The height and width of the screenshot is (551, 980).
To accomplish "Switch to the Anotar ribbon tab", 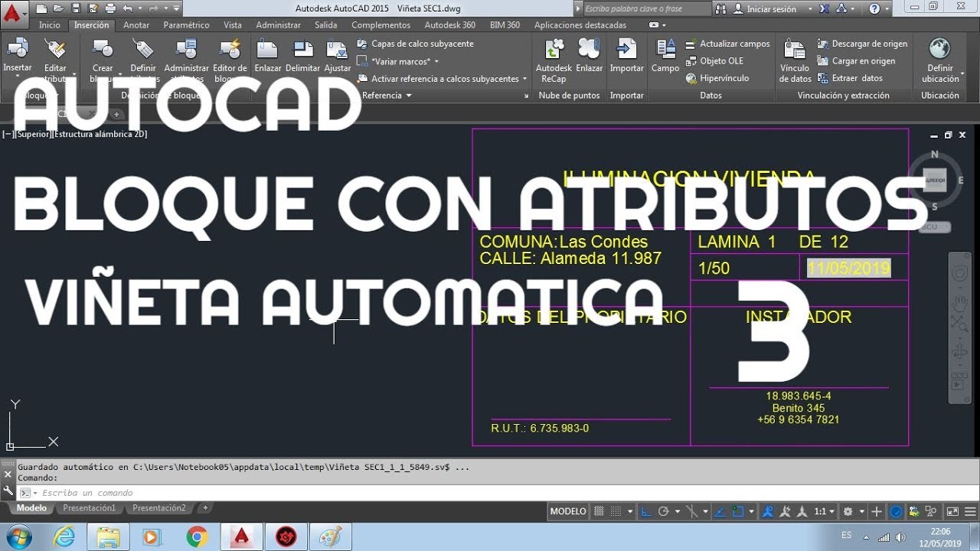I will [x=136, y=25].
